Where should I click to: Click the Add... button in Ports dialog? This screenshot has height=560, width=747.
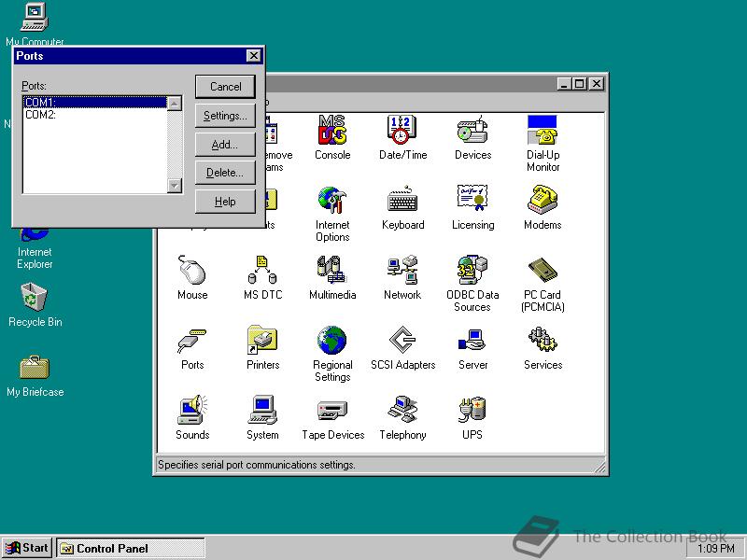coord(225,145)
